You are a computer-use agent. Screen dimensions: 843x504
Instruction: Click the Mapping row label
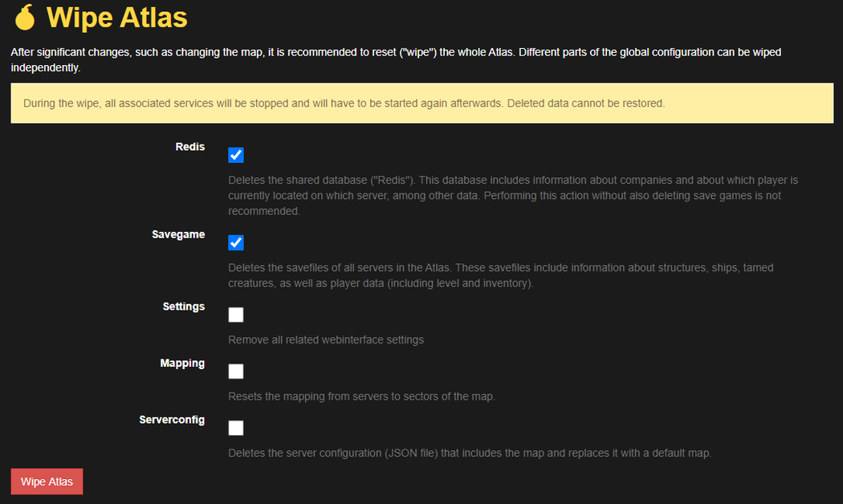[182, 363]
